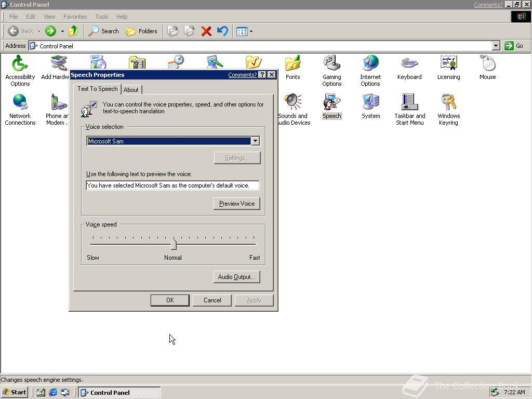This screenshot has height=399, width=532.
Task: Switch to the About tab
Action: coord(131,89)
